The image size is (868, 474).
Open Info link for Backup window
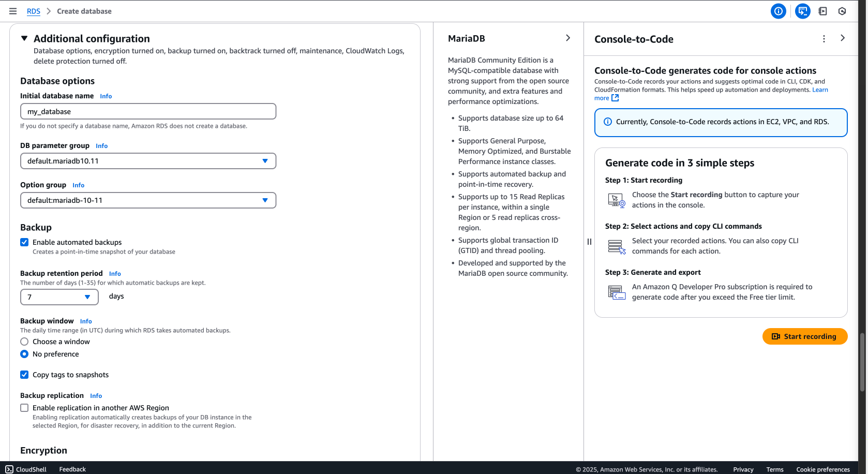pyautogui.click(x=86, y=321)
